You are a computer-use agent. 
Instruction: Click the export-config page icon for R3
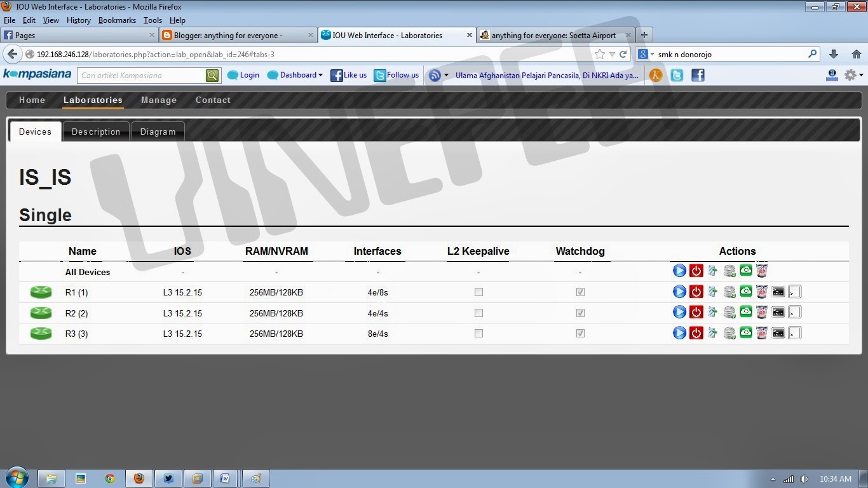712,332
